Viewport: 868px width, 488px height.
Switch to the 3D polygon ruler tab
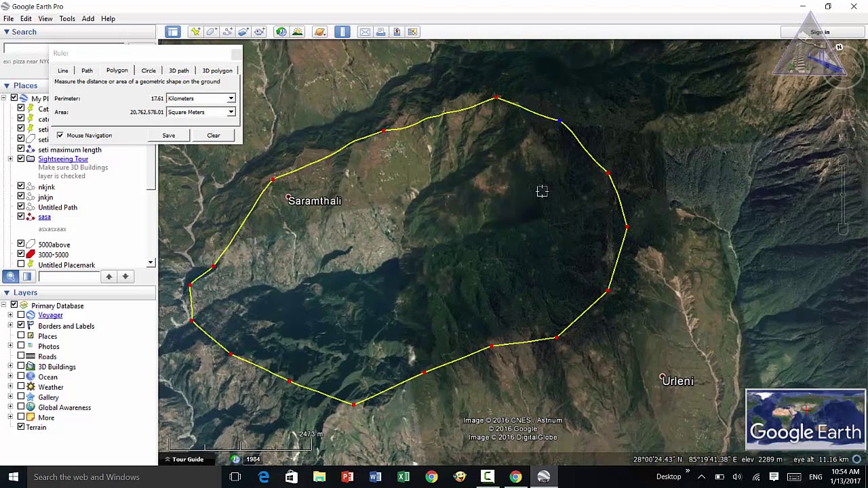click(217, 70)
